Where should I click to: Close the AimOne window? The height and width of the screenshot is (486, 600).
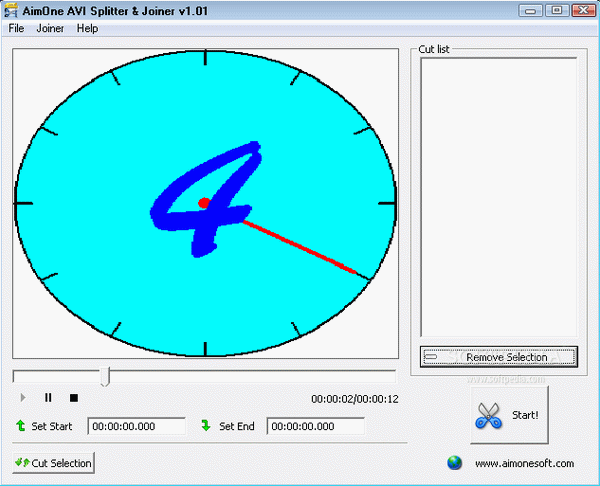point(584,10)
